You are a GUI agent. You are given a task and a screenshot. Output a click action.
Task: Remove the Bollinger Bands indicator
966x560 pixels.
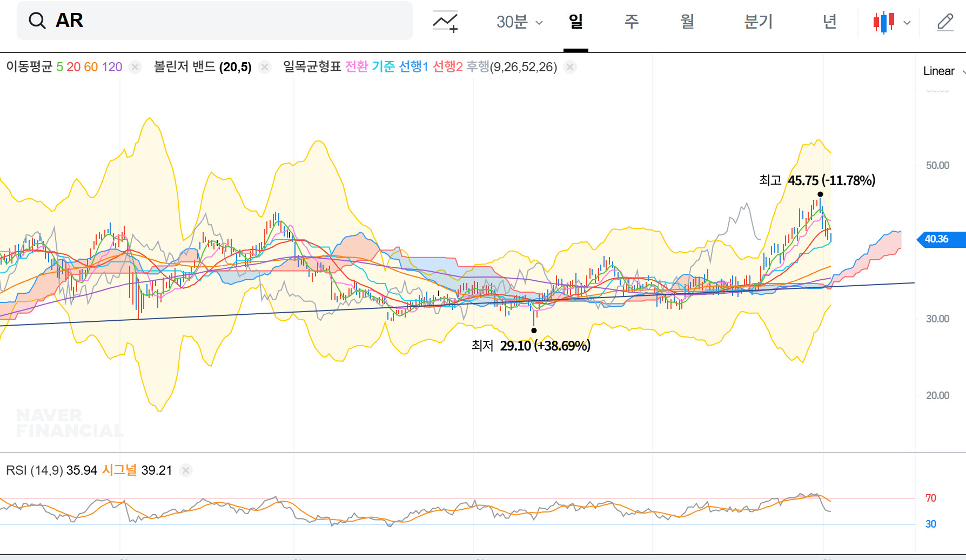[265, 67]
